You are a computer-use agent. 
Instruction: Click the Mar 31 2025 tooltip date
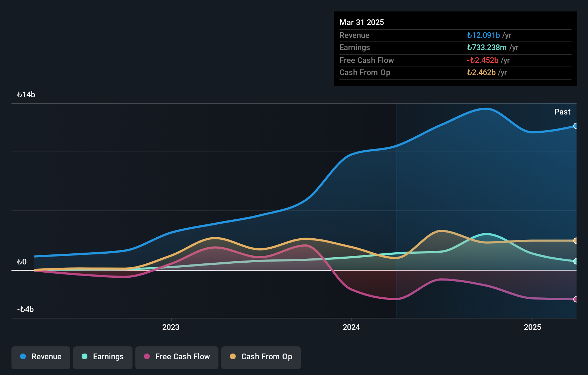click(x=362, y=23)
